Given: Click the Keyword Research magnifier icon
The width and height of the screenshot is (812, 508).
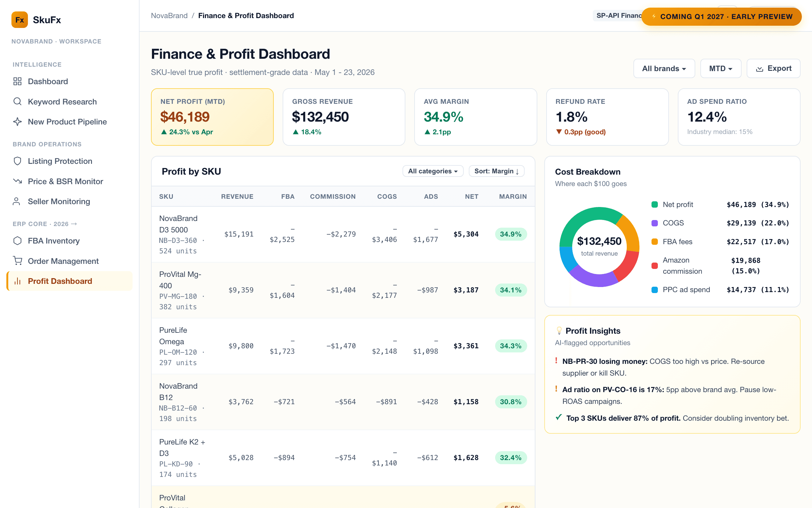Looking at the screenshot, I should click(17, 102).
